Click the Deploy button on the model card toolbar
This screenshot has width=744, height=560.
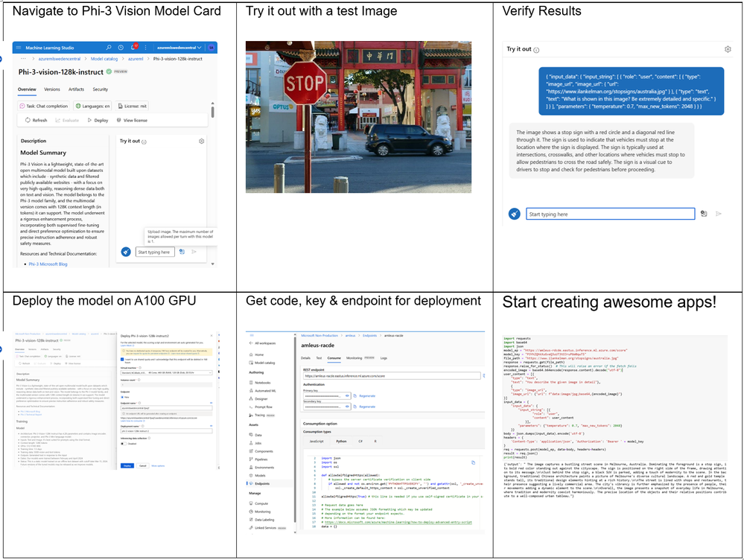(x=98, y=120)
